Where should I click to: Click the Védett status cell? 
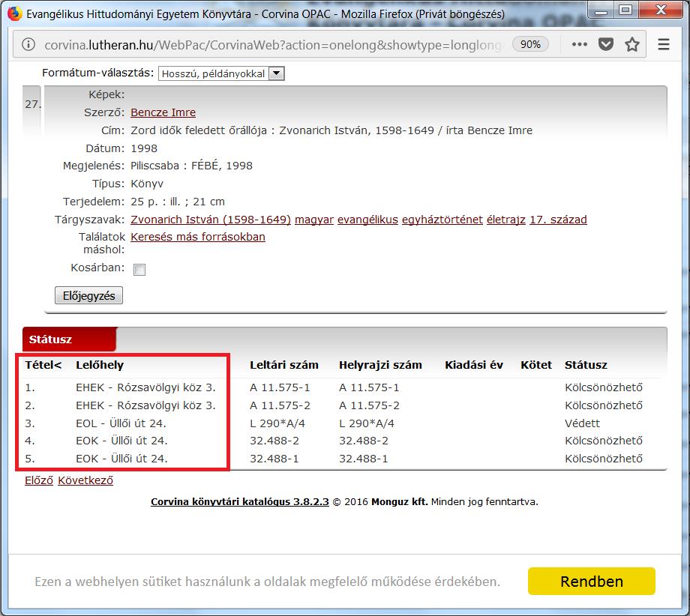(x=583, y=423)
